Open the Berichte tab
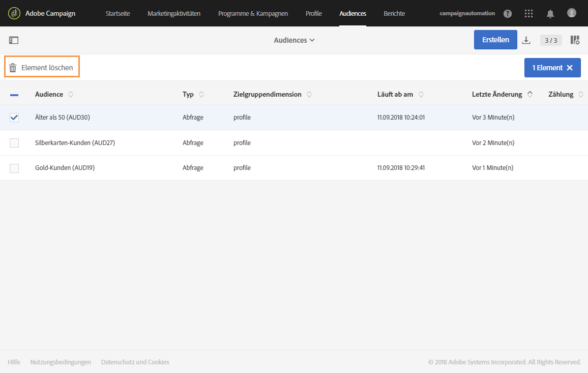 click(394, 14)
